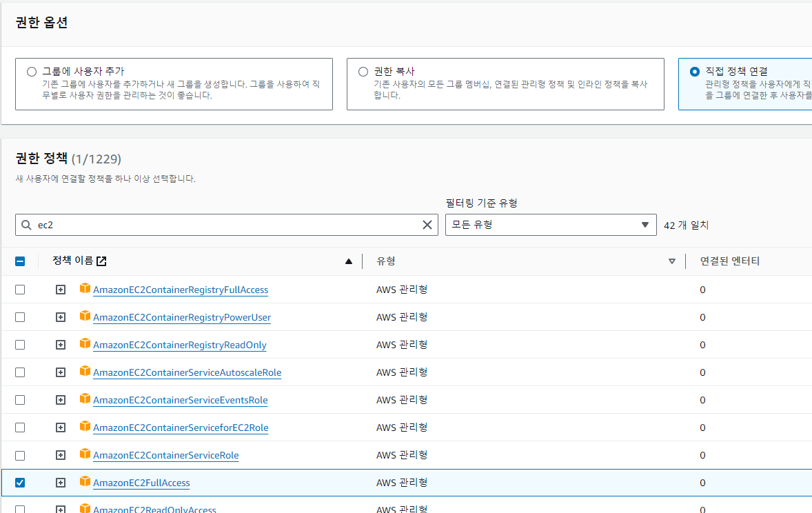812x513 pixels.
Task: Check the AmazonEC2ContainerRegistryPowerUser checkbox
Action: (20, 317)
